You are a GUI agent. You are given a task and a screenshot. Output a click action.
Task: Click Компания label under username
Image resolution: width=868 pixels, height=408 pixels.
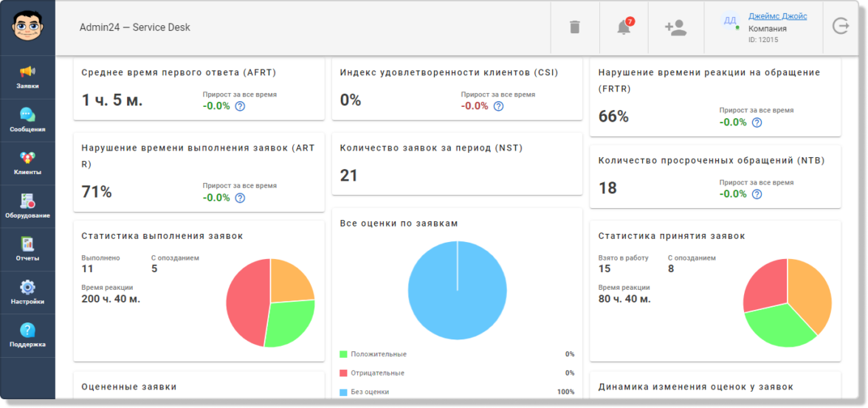(x=768, y=29)
